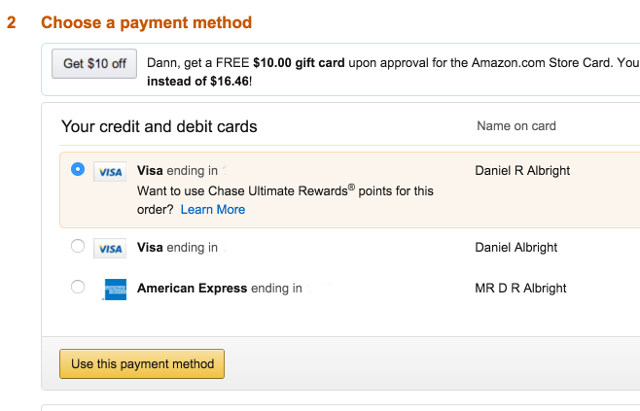Click the first Visa card logo

(110, 172)
